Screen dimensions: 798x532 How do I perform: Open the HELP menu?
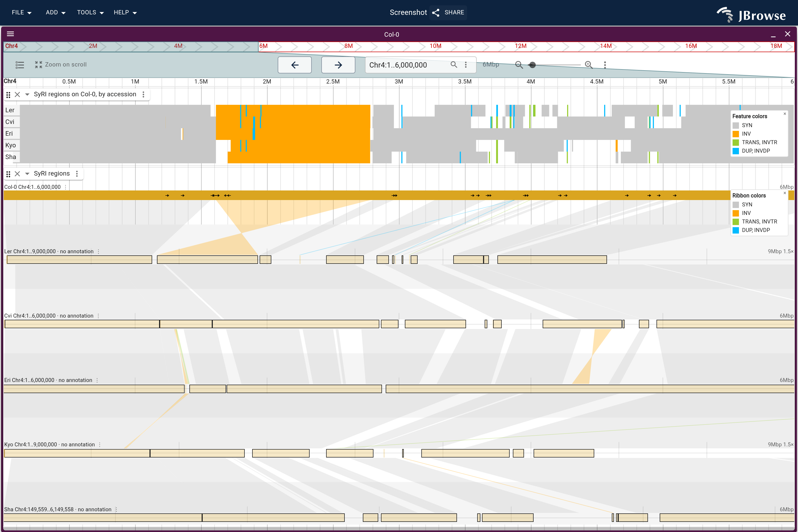point(125,13)
